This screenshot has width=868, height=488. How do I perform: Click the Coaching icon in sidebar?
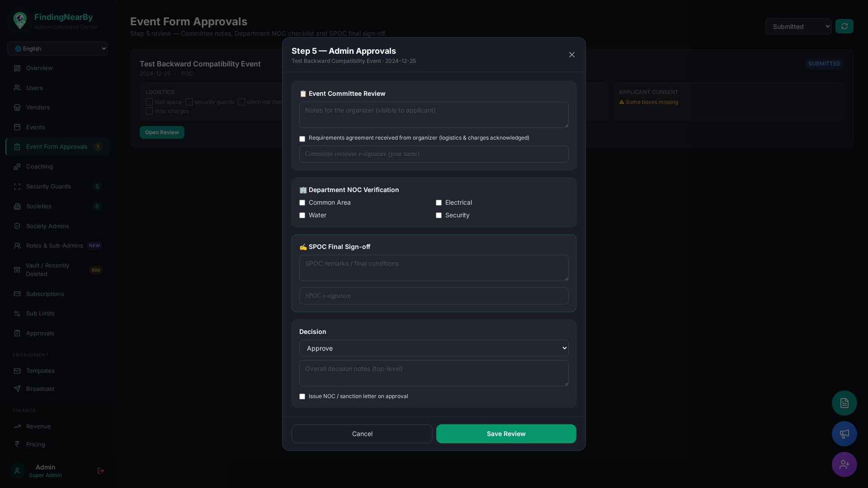[x=17, y=166]
